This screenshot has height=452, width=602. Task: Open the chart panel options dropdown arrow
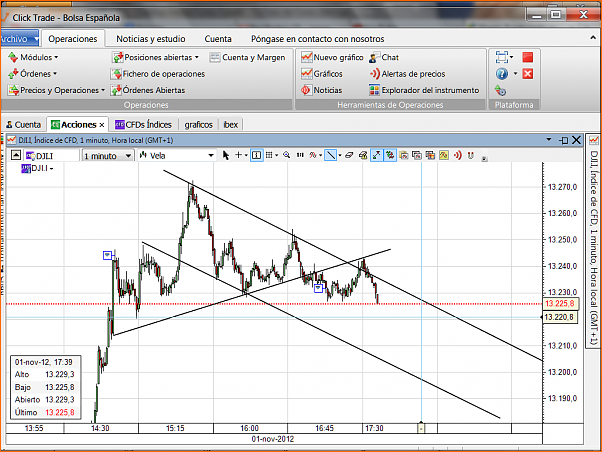(x=549, y=140)
